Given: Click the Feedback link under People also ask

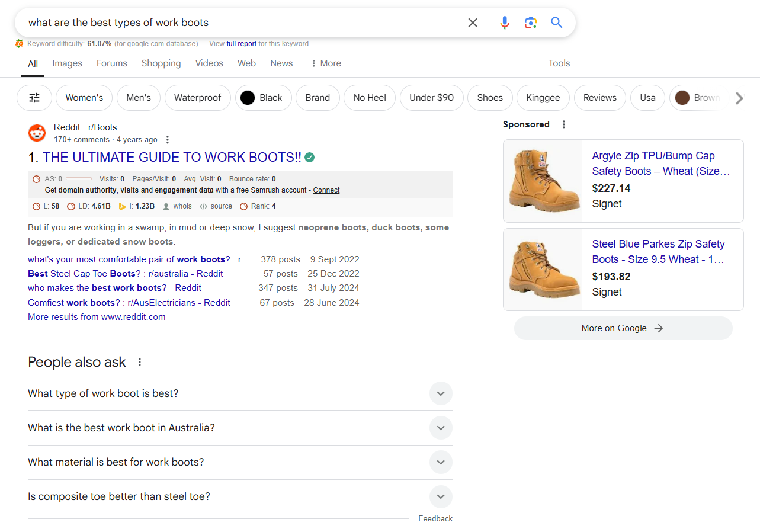Looking at the screenshot, I should pos(435,519).
